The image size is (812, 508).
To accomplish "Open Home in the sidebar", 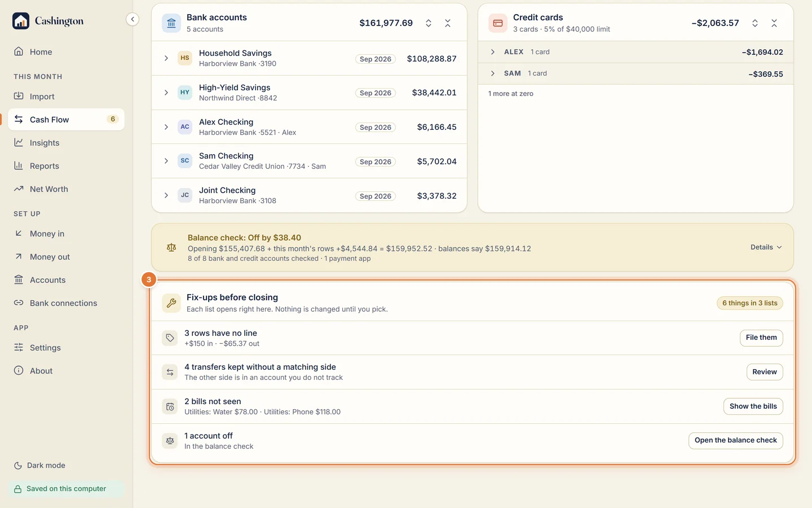I will point(67,52).
